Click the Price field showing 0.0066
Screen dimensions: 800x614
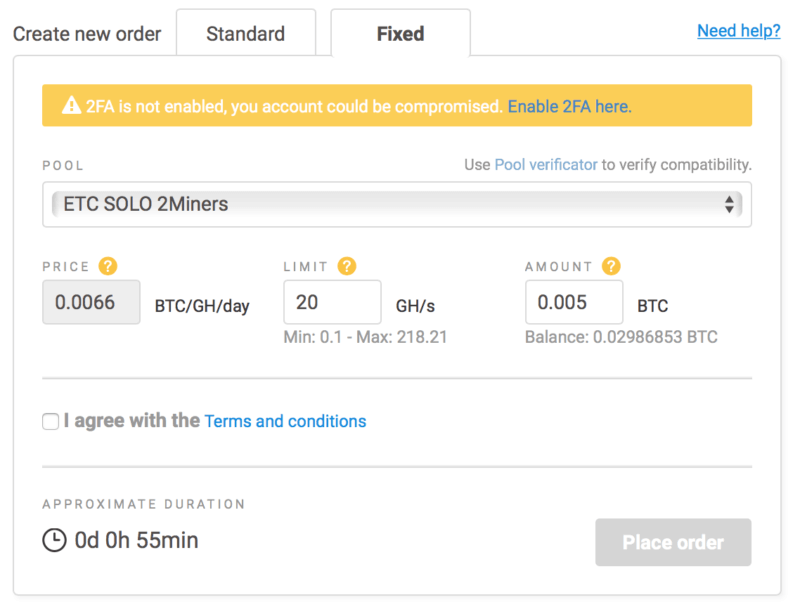(91, 301)
